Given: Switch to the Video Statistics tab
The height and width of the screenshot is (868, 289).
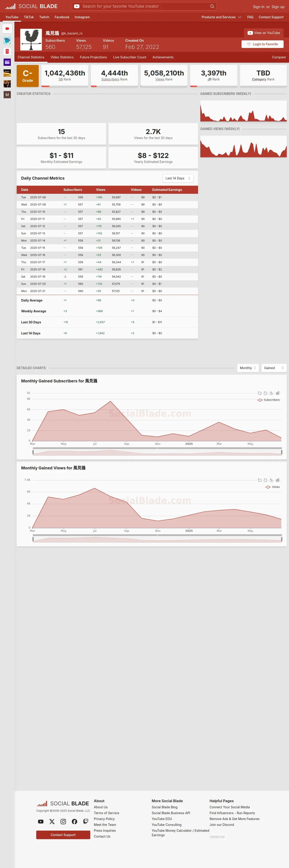Looking at the screenshot, I should [x=62, y=57].
